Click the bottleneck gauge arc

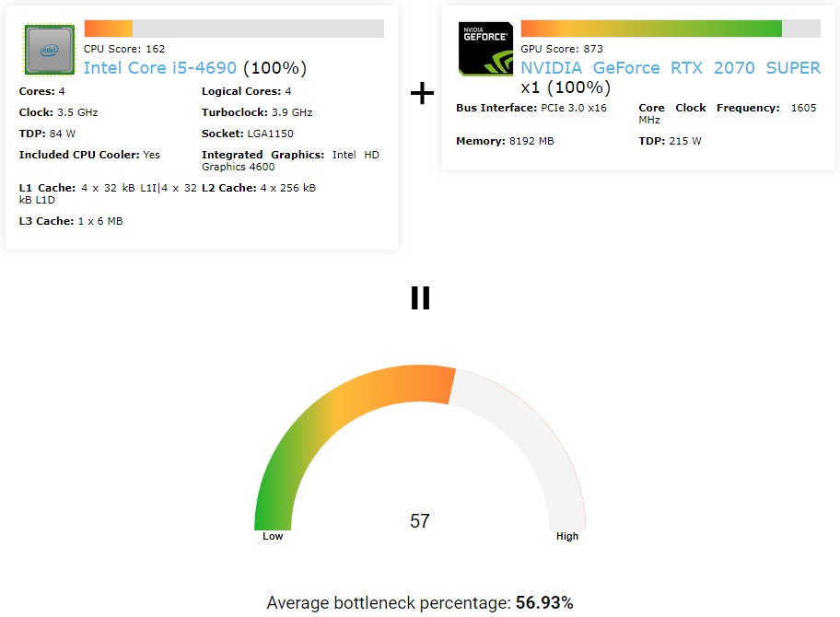(419, 448)
